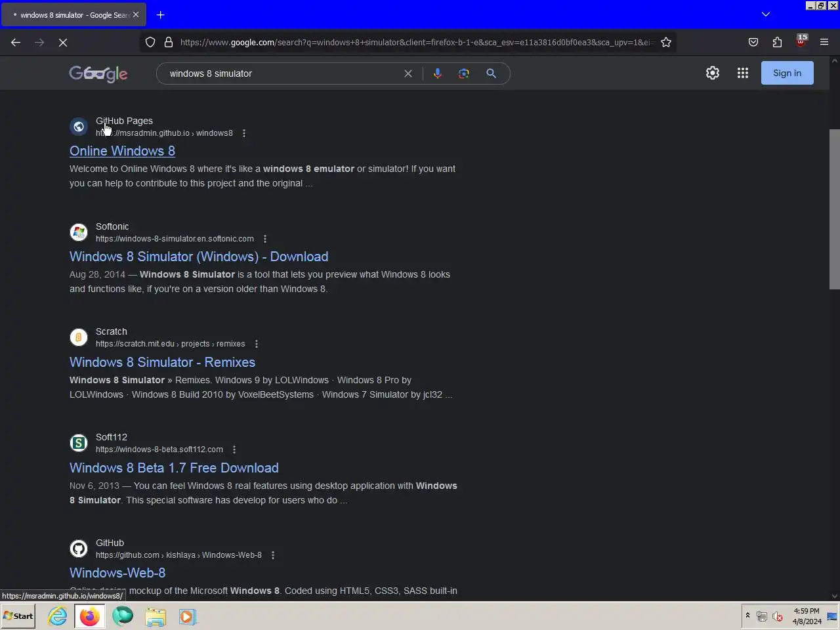Image resolution: width=840 pixels, height=630 pixels.
Task: Click the scratch.mit.edu projects remixes breadcrumb
Action: tap(171, 344)
